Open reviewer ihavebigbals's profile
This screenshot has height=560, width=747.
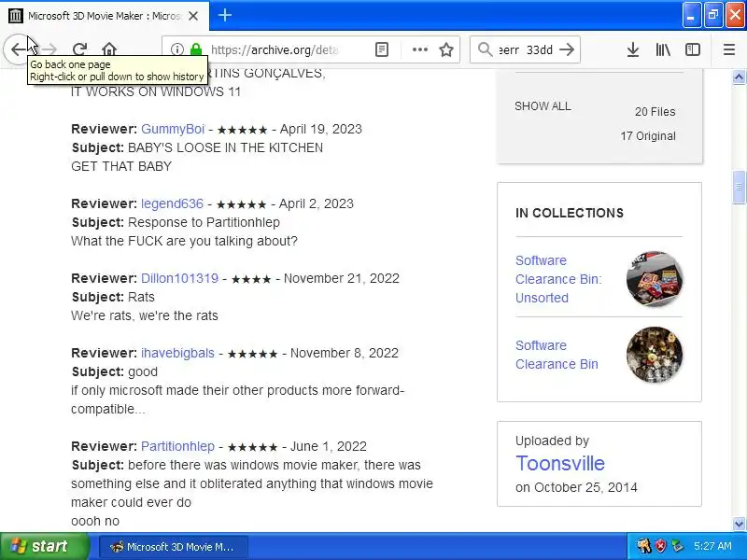click(x=177, y=353)
